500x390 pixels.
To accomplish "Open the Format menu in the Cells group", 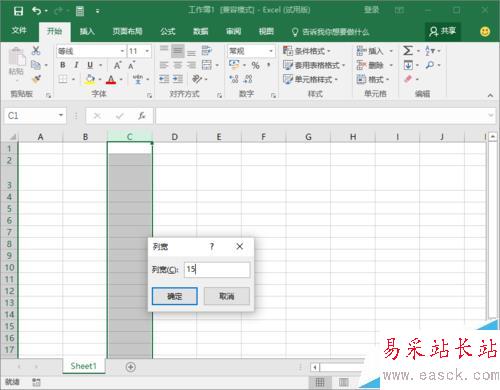I will tap(373, 79).
